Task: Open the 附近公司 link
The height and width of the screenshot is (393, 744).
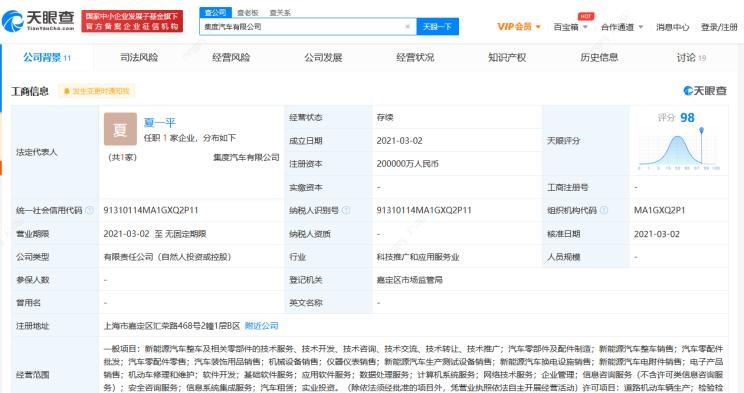Action: (x=261, y=326)
